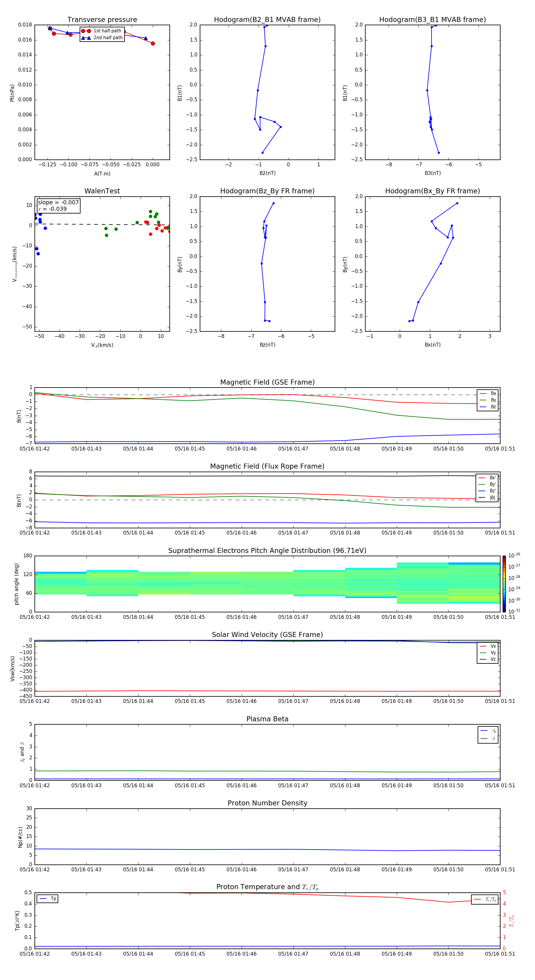Click the pitch angle distribution colorbar
The image size is (535, 980).
(504, 584)
